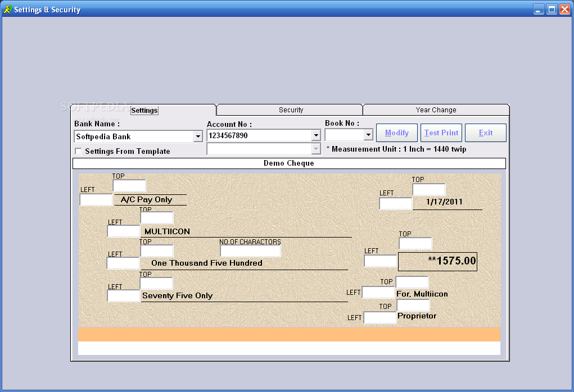This screenshot has width=574, height=392.
Task: Click LEFT field beside Proprietor
Action: [380, 317]
